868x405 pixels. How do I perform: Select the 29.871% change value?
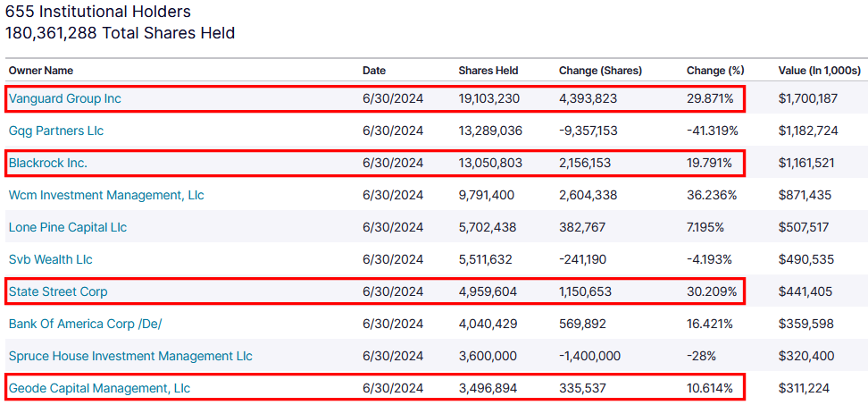pos(710,99)
